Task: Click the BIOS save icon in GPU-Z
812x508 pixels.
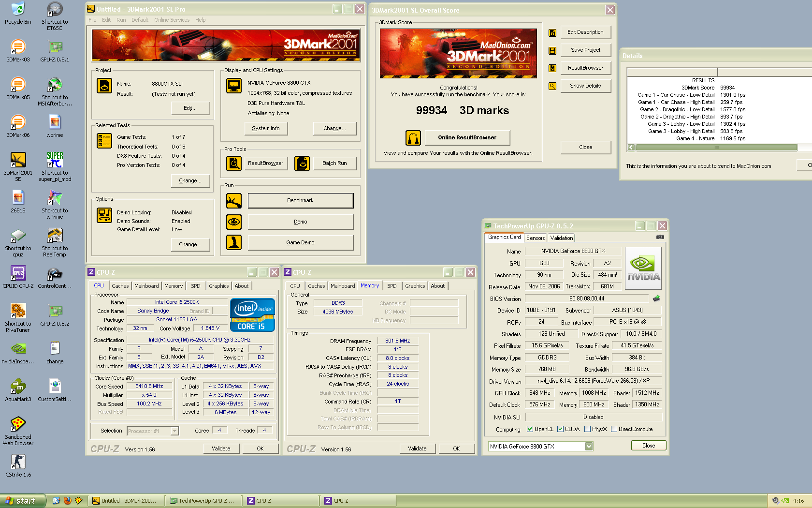Action: click(x=656, y=299)
